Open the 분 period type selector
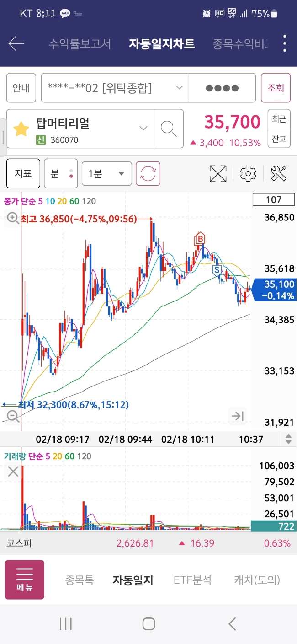 click(x=61, y=174)
